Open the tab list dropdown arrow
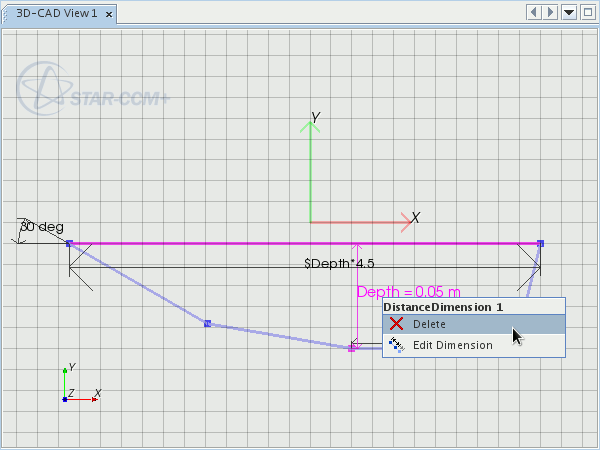The width and height of the screenshot is (600, 450). pyautogui.click(x=569, y=13)
